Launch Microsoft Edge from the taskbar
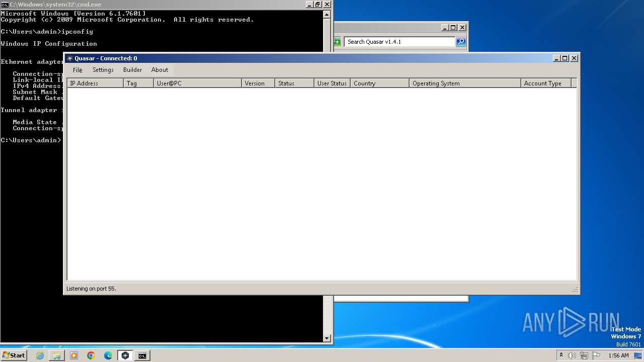 click(108, 355)
